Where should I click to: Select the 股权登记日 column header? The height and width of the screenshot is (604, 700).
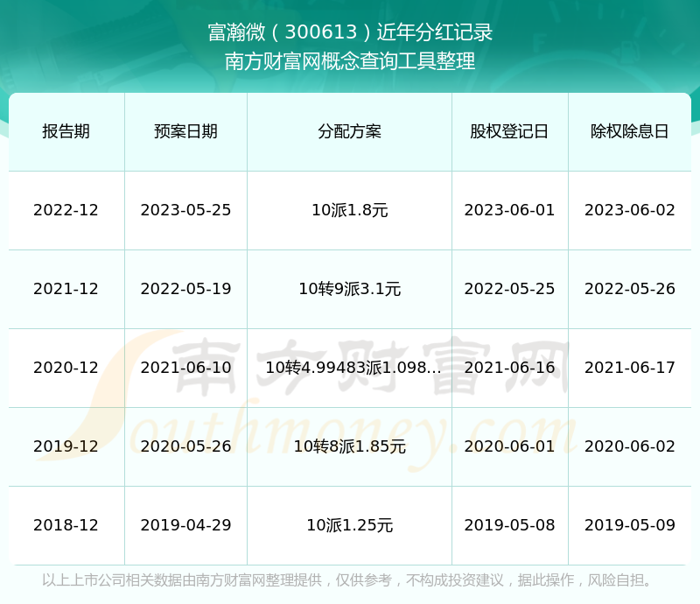[509, 131]
